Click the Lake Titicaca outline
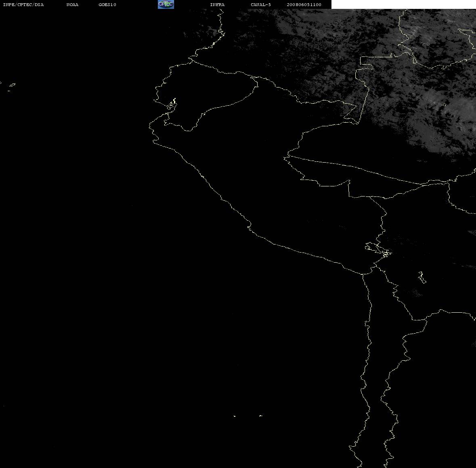 point(378,250)
